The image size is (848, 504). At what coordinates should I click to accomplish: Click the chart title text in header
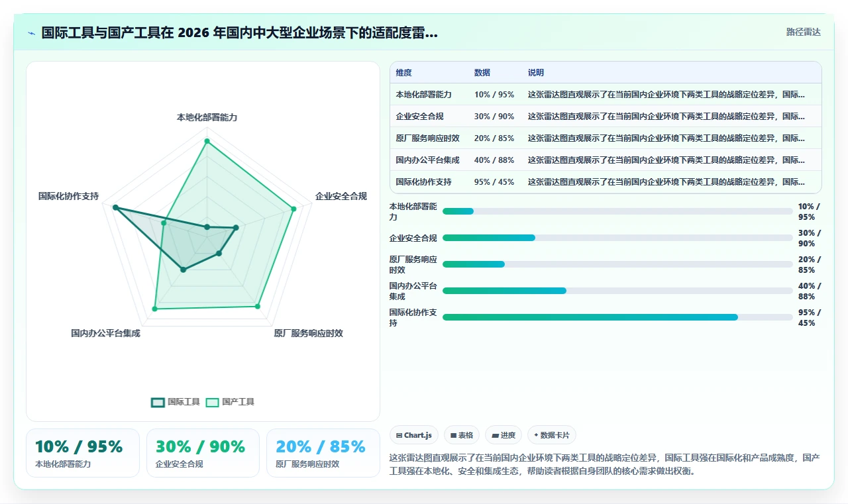coord(240,33)
